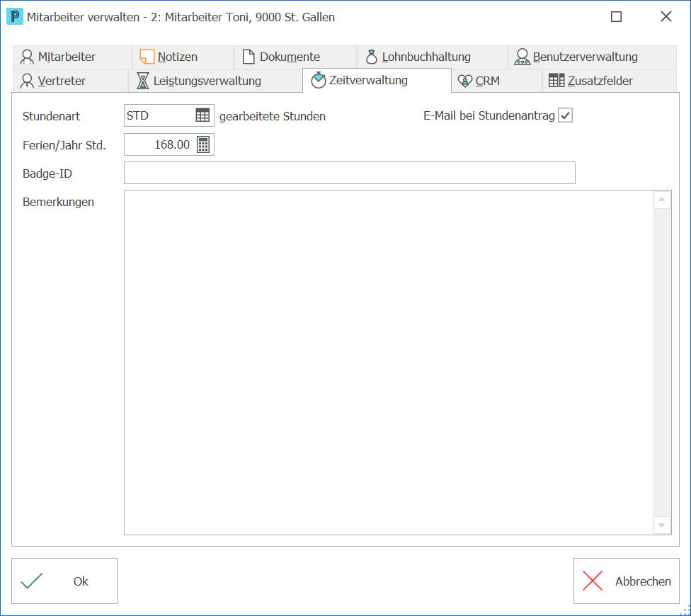Click the 'Ferien/Jahr Std.' label

click(x=64, y=145)
